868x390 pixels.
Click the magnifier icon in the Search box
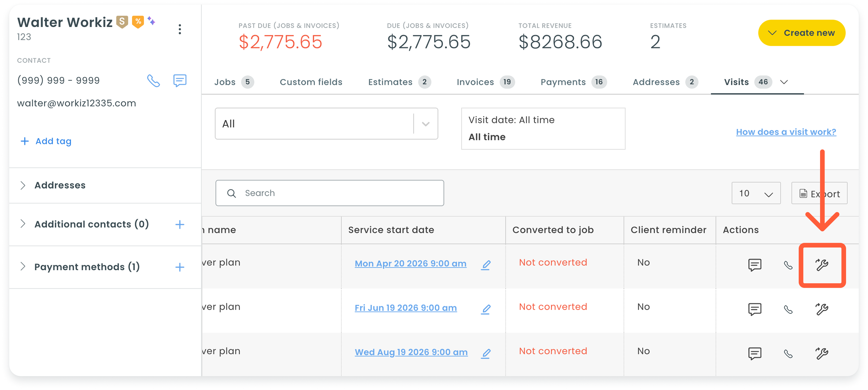(x=232, y=193)
